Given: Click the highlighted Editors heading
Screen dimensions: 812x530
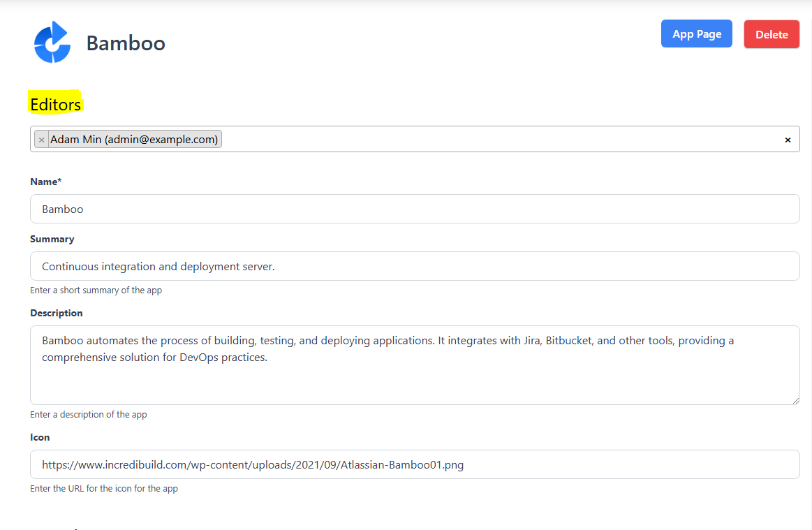Looking at the screenshot, I should click(x=56, y=105).
